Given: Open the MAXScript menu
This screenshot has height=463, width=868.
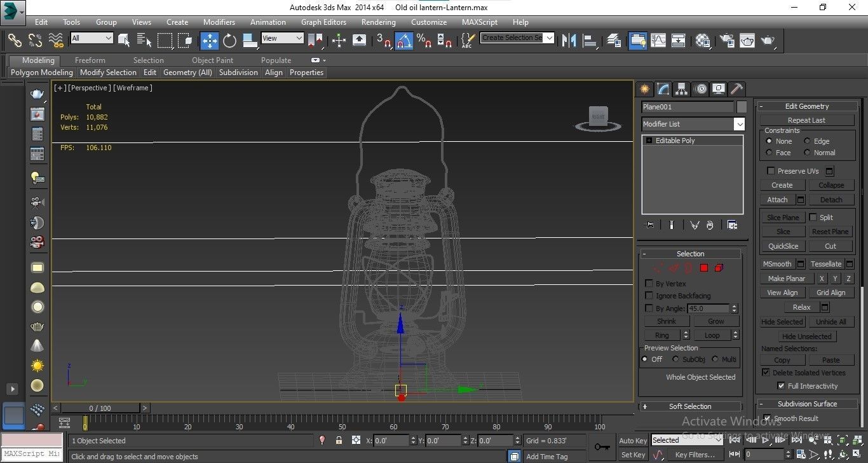Looking at the screenshot, I should 480,22.
